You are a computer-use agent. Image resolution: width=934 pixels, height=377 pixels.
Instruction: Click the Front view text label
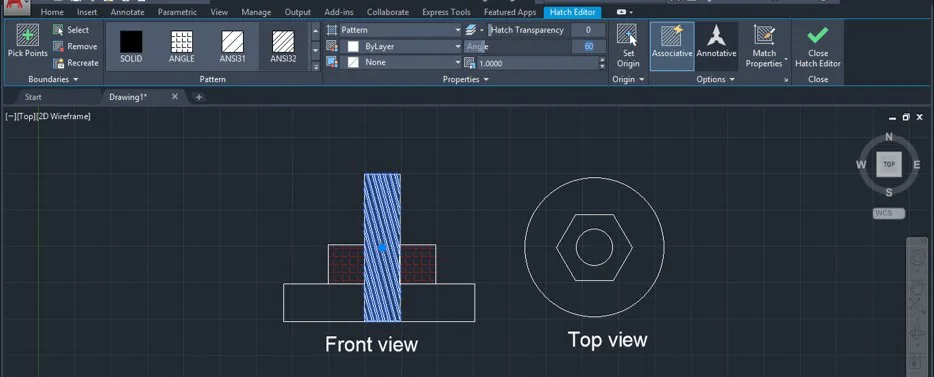pyautogui.click(x=371, y=344)
